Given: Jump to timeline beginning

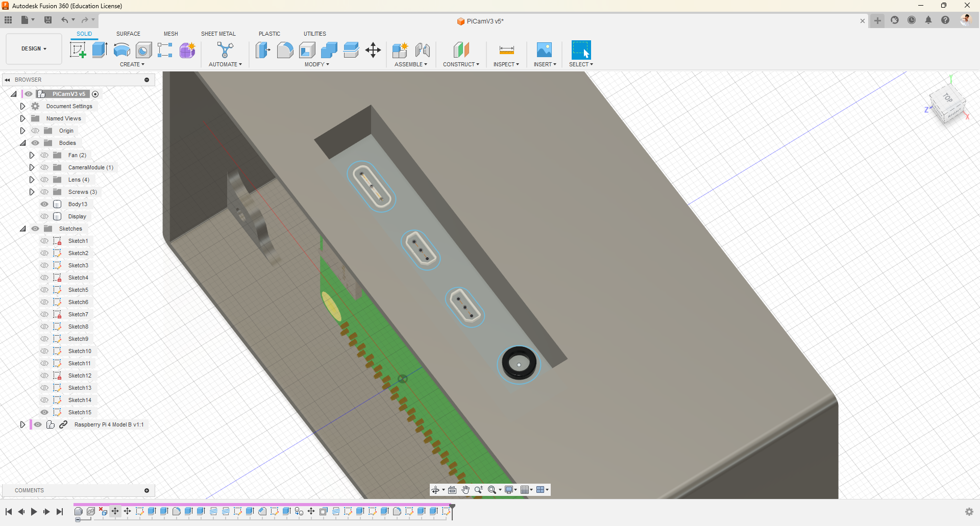Looking at the screenshot, I should (9, 512).
